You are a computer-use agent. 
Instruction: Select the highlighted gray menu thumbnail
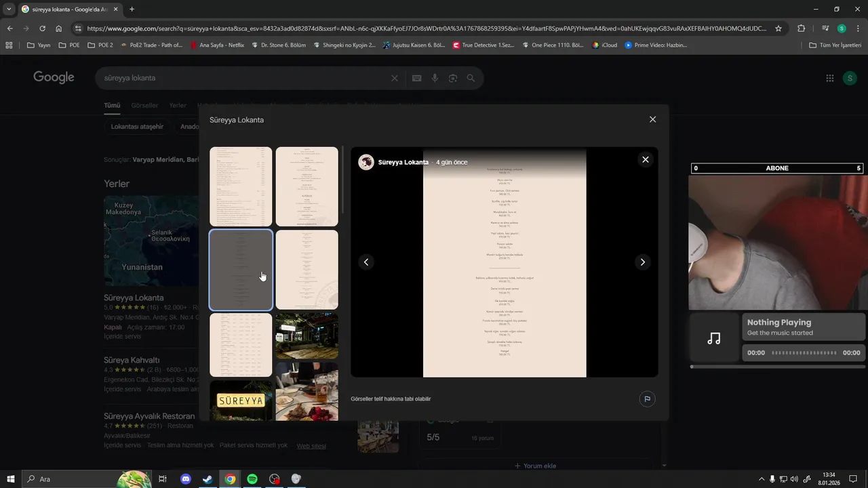point(241,270)
